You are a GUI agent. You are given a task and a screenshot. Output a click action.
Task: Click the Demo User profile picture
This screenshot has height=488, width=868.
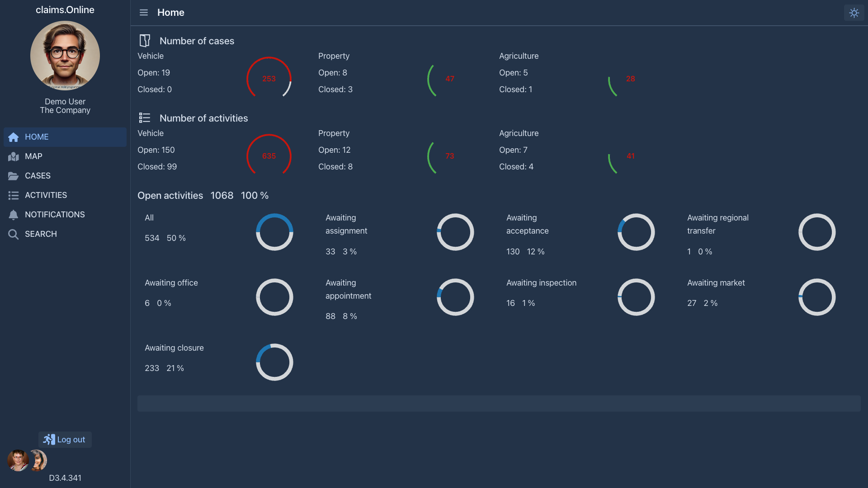point(65,55)
